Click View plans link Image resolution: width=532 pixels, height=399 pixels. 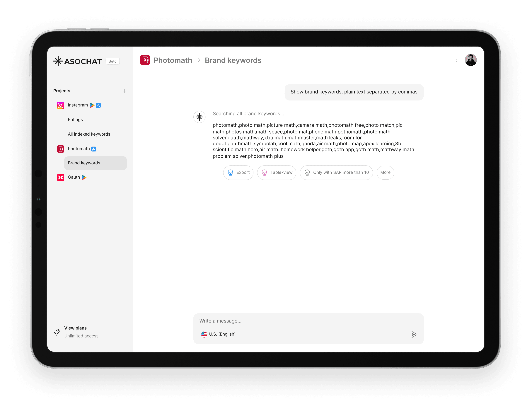click(x=76, y=328)
